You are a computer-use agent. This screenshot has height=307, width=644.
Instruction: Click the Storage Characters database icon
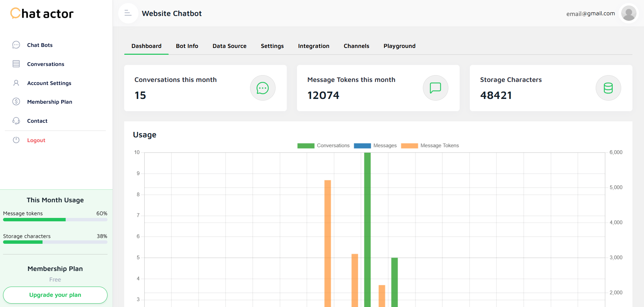(x=608, y=88)
